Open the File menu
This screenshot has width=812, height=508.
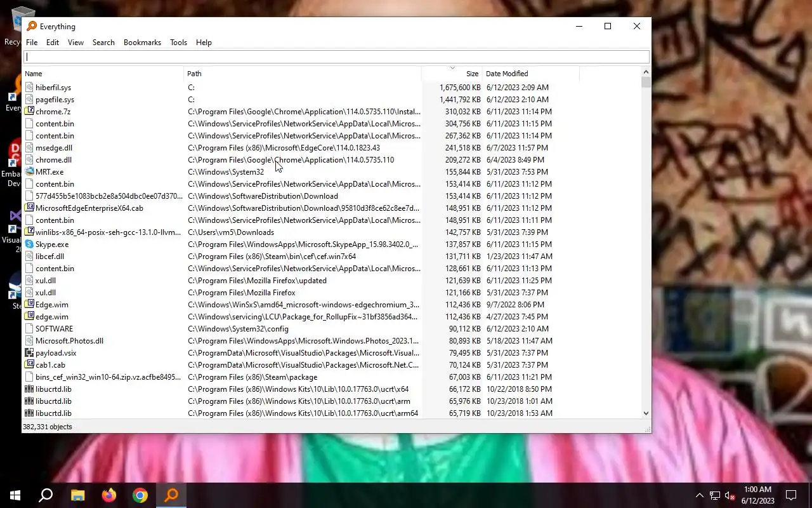tap(32, 43)
